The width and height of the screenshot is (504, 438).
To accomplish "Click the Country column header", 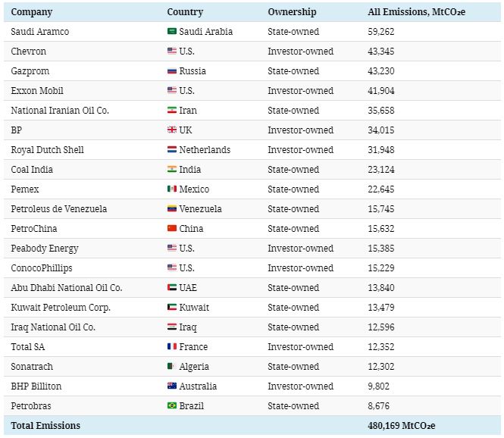I will pyautogui.click(x=185, y=12).
